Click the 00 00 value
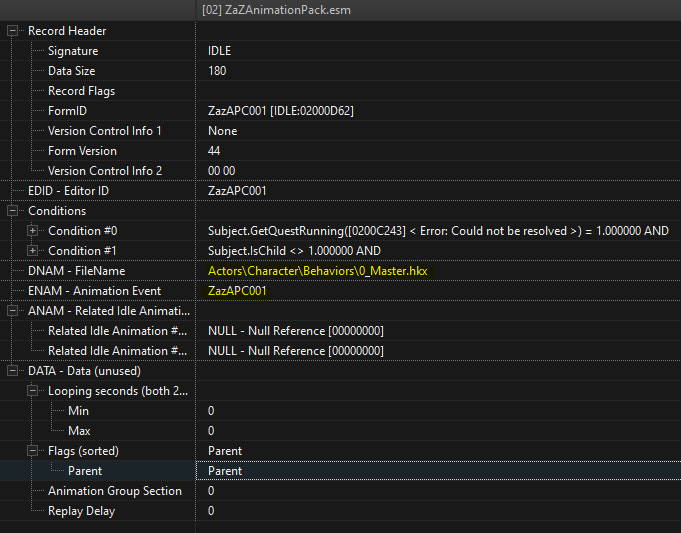The width and height of the screenshot is (681, 533). (x=221, y=171)
